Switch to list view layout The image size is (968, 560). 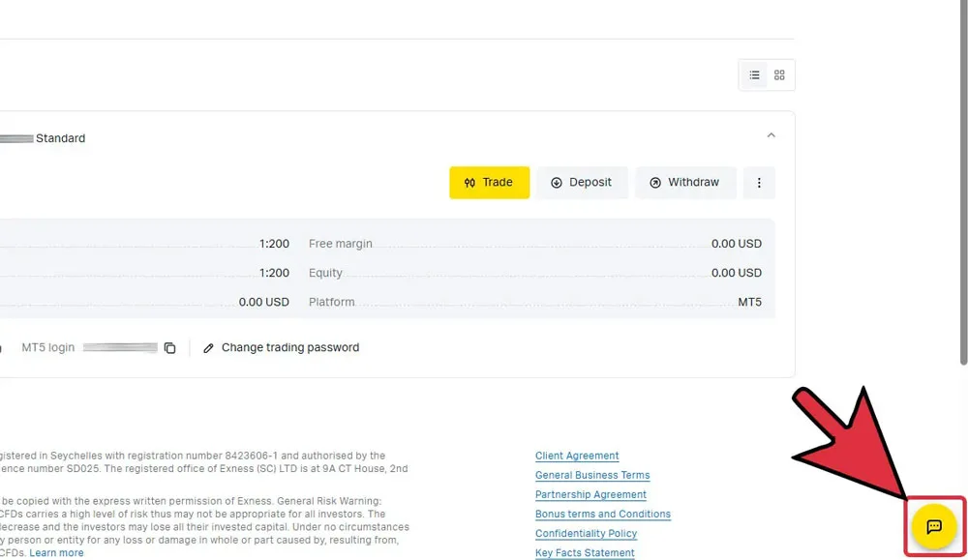[x=754, y=75]
